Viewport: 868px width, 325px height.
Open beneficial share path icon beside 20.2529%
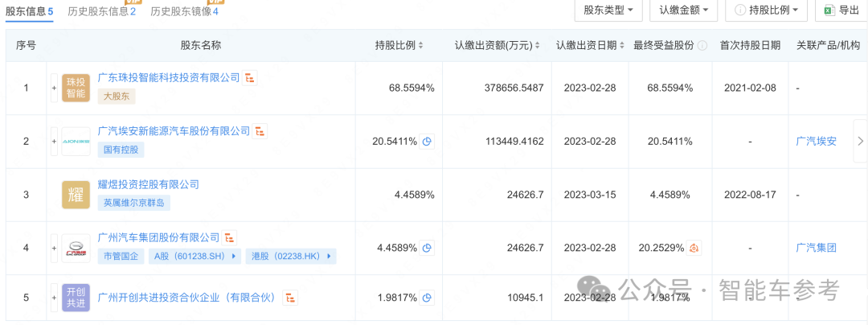click(694, 248)
